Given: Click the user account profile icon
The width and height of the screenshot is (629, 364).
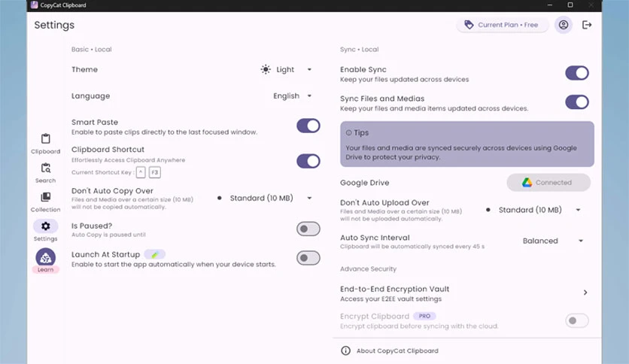Looking at the screenshot, I should pos(564,25).
